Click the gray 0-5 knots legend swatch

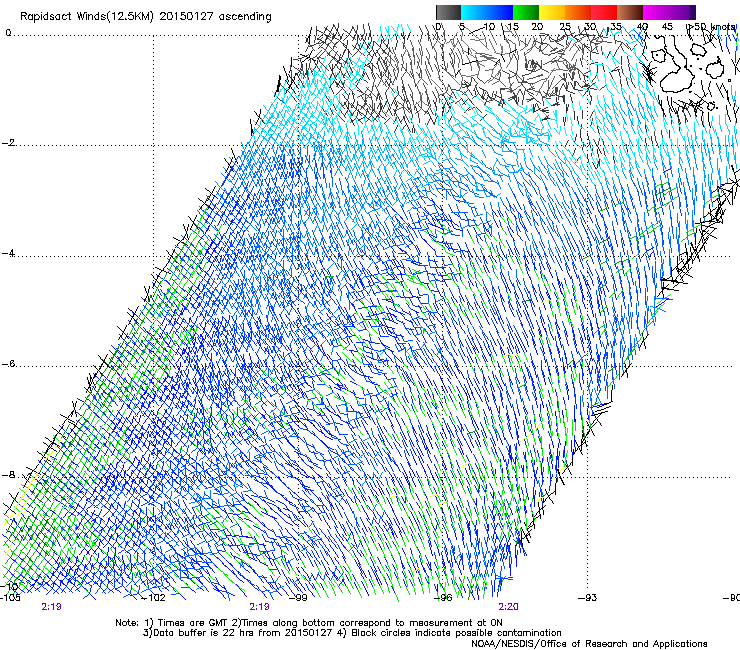click(448, 12)
